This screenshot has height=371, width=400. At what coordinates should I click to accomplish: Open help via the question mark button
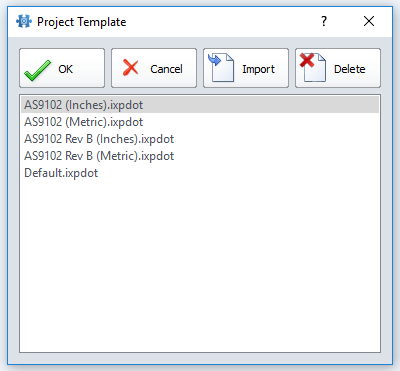coord(324,21)
